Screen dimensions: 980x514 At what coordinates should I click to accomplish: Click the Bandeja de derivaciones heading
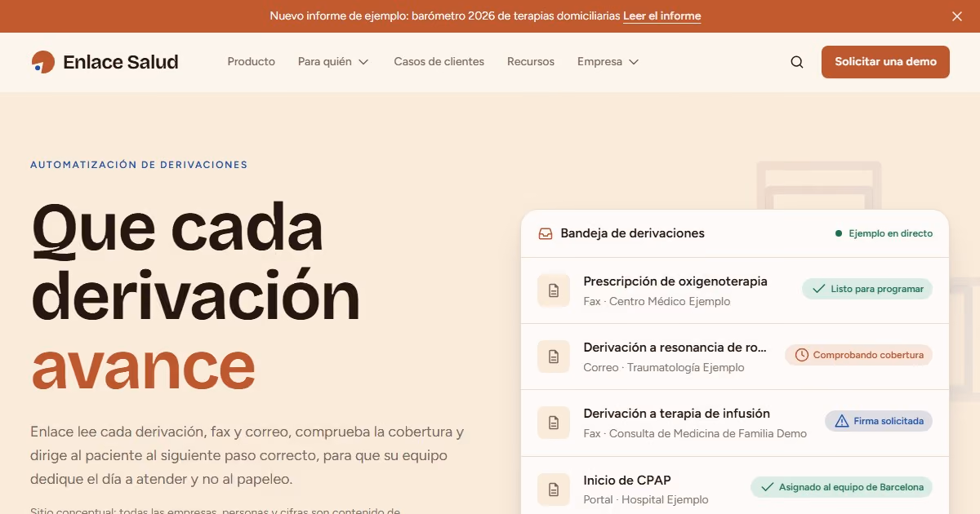point(632,233)
